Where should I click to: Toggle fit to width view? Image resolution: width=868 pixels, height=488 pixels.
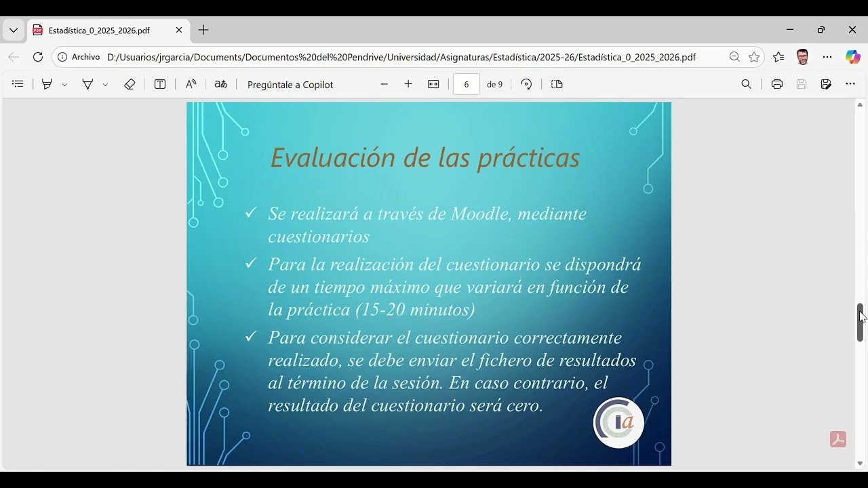(433, 84)
